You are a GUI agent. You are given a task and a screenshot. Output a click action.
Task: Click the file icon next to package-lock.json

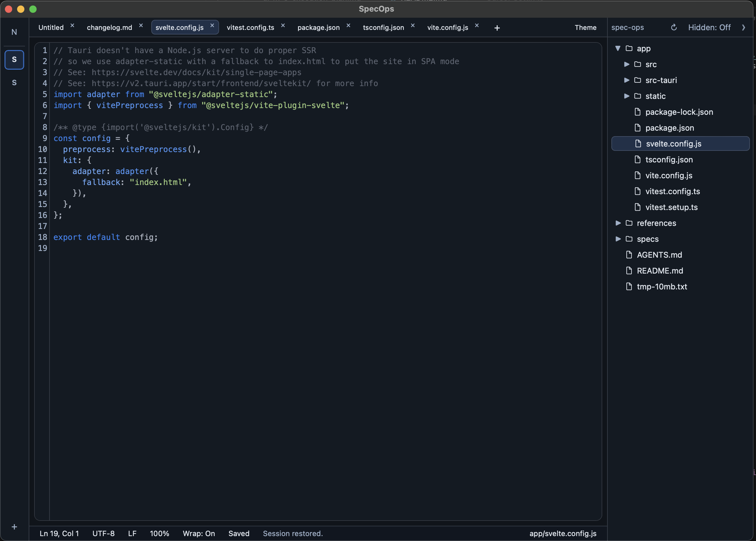(x=638, y=112)
